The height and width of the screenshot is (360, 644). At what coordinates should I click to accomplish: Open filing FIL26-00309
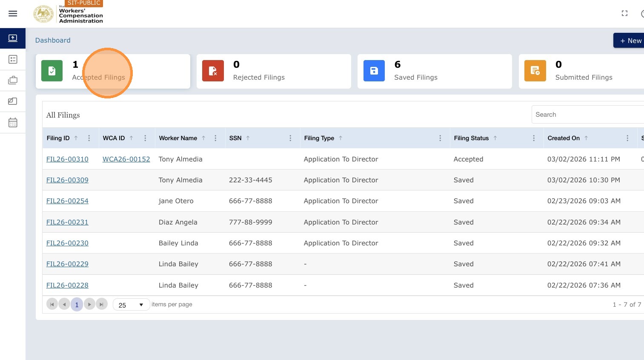tap(67, 180)
